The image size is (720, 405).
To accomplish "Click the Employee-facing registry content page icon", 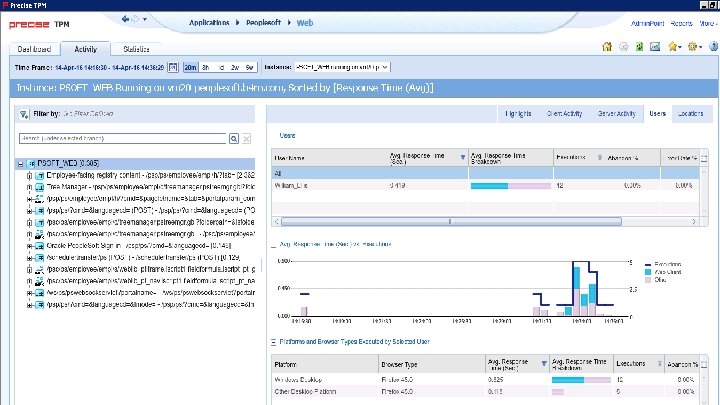I will click(39, 175).
